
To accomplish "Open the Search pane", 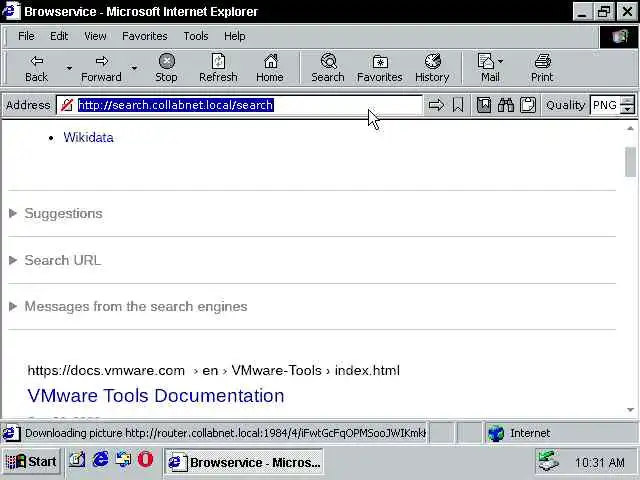I will pos(328,68).
